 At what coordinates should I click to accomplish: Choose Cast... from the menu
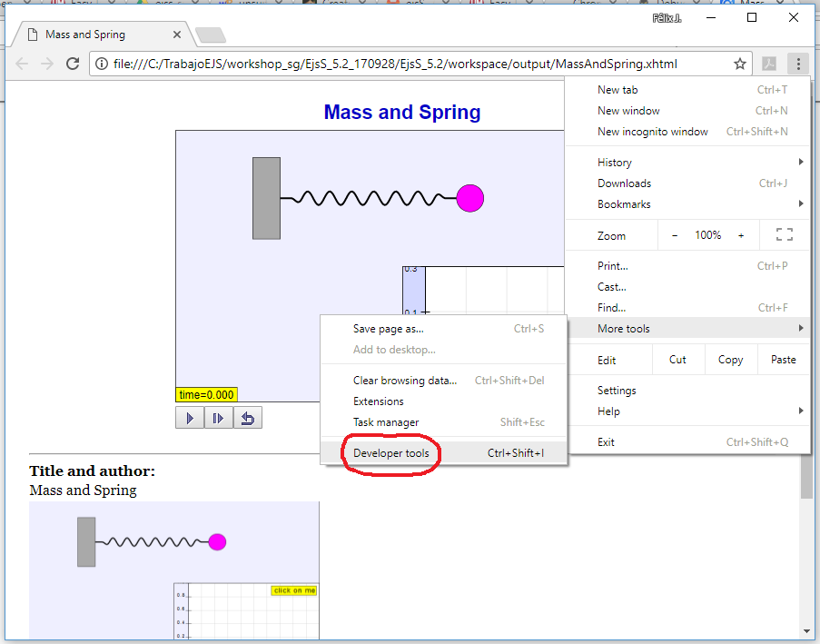point(687,287)
